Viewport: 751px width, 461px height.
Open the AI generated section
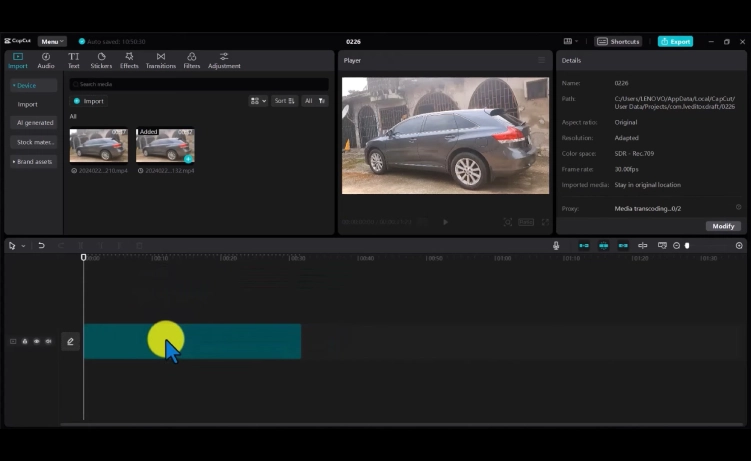[x=33, y=123]
